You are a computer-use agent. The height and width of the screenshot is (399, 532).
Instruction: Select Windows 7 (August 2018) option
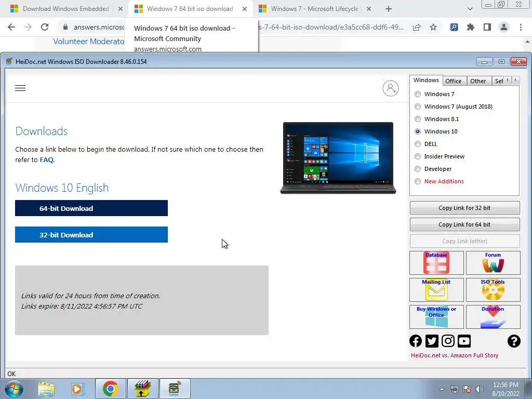418,107
